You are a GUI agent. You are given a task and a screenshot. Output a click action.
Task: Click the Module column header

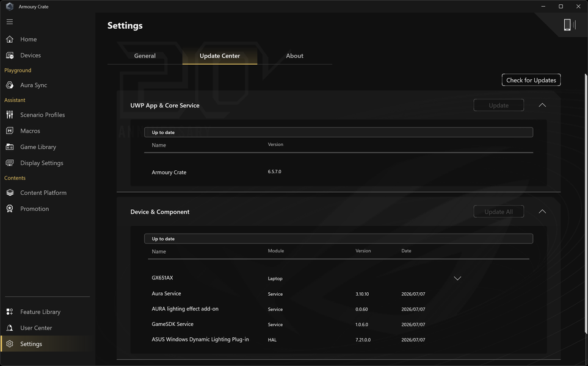coord(276,251)
